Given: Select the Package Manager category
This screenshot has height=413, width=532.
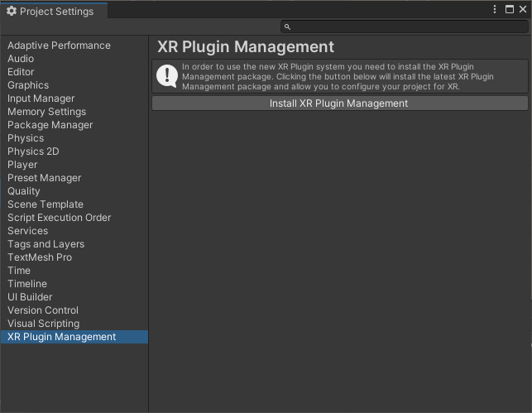Looking at the screenshot, I should tap(50, 125).
